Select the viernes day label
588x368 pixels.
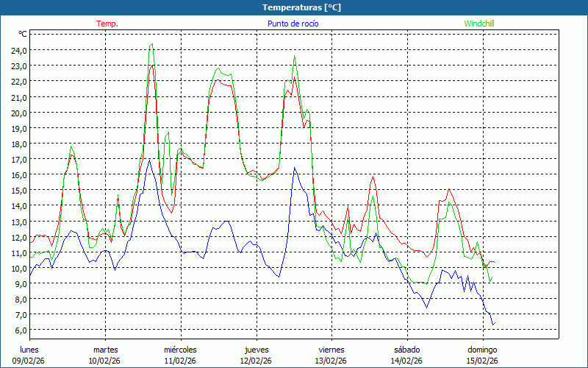point(331,350)
